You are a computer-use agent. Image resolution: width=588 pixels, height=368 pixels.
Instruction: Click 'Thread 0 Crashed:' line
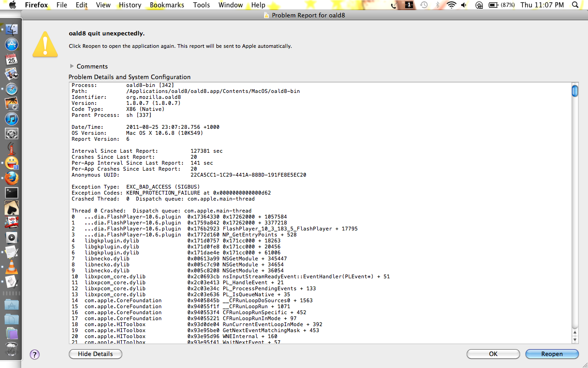[162, 211]
